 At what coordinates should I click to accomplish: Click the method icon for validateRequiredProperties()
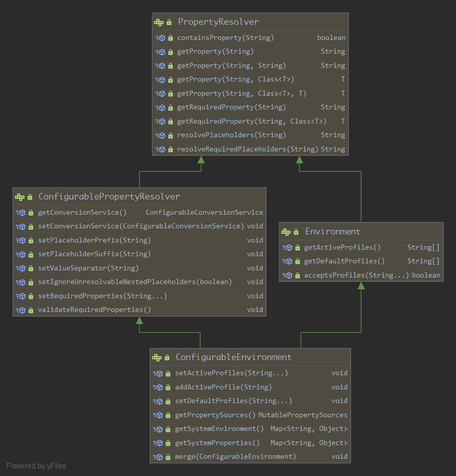pos(21,310)
